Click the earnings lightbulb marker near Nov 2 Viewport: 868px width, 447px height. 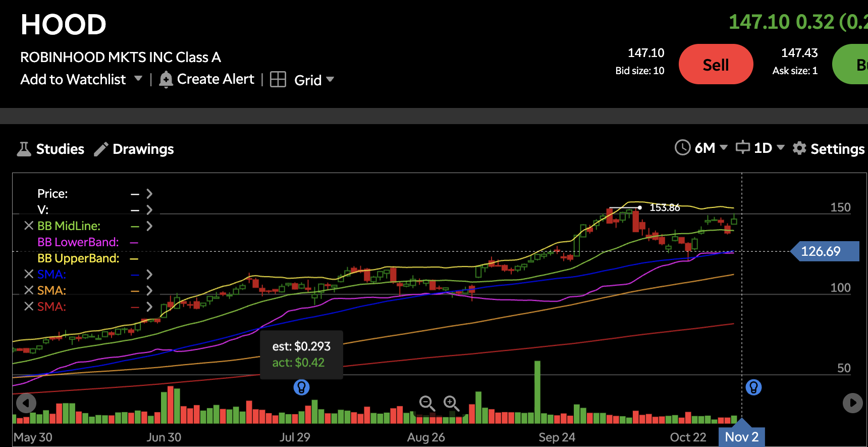tap(753, 387)
